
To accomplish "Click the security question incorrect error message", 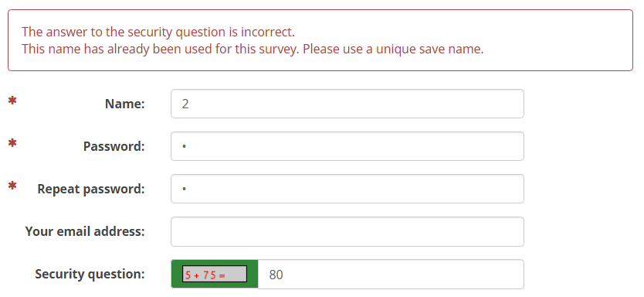I will (158, 32).
